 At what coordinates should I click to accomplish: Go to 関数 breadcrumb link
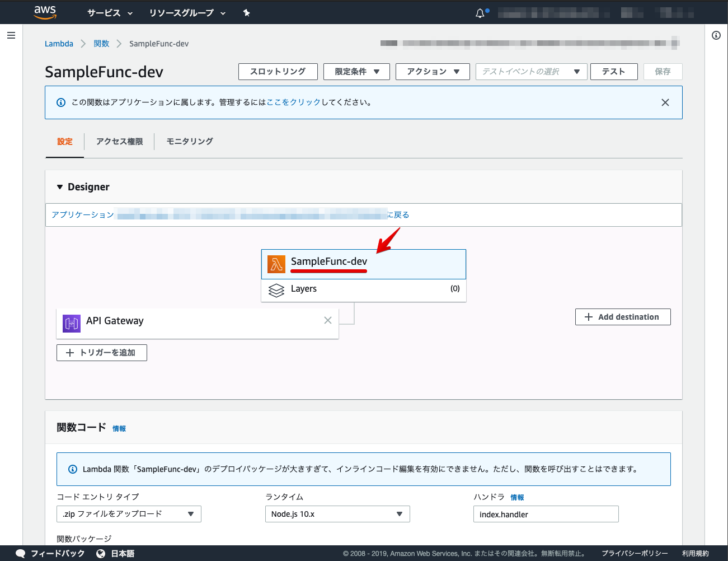click(101, 44)
